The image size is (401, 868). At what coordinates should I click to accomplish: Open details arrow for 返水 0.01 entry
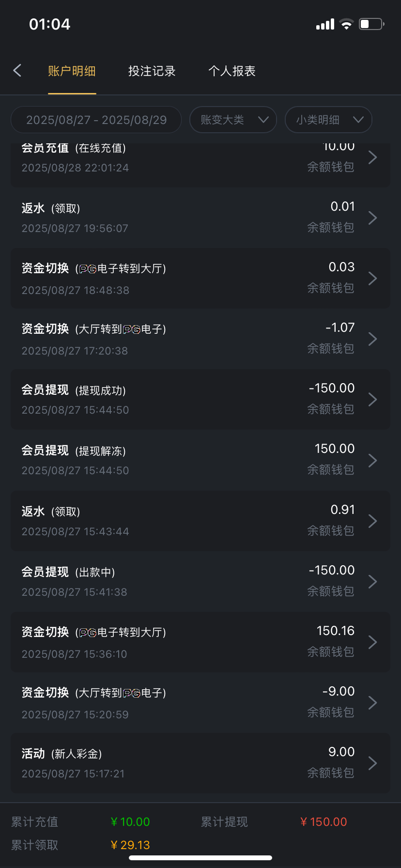372,218
